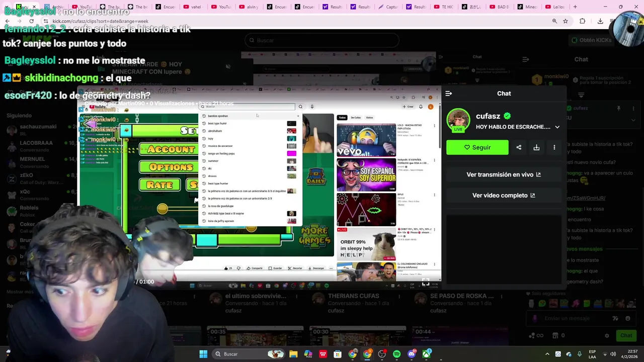Viewport: 644px width, 362px height.
Task: Open the microphone tray icon
Action: (x=579, y=354)
